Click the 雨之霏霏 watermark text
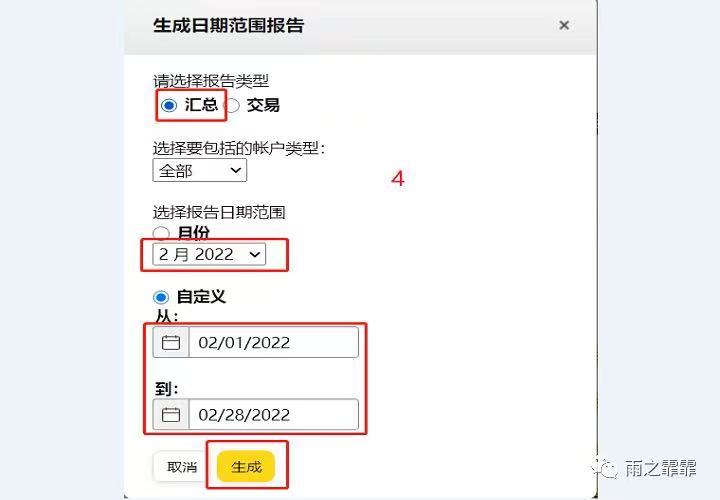Image resolution: width=720 pixels, height=500 pixels. point(661,469)
